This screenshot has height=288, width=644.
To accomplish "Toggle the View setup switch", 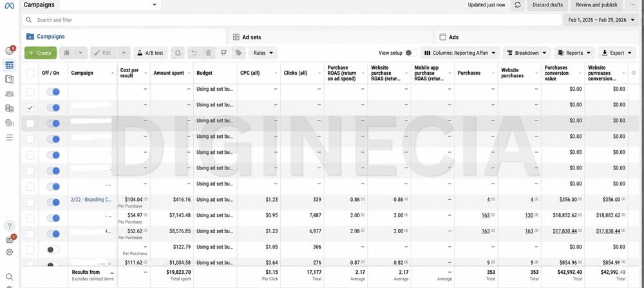I will 410,53.
